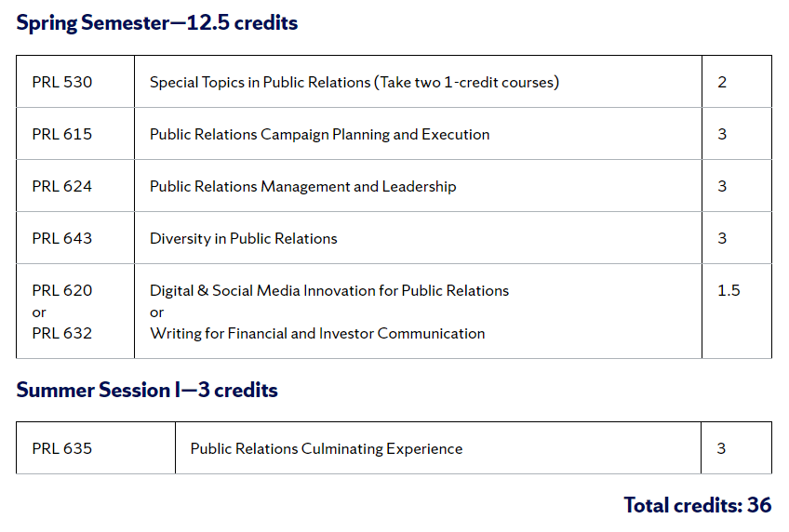
Task: Select the PRL 635 course code
Action: click(62, 448)
